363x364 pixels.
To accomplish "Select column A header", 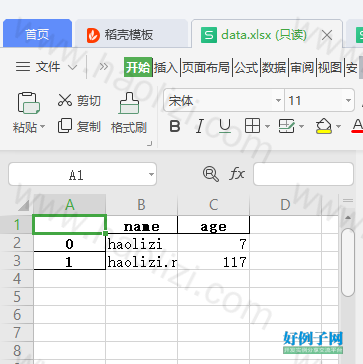I will 70,205.
